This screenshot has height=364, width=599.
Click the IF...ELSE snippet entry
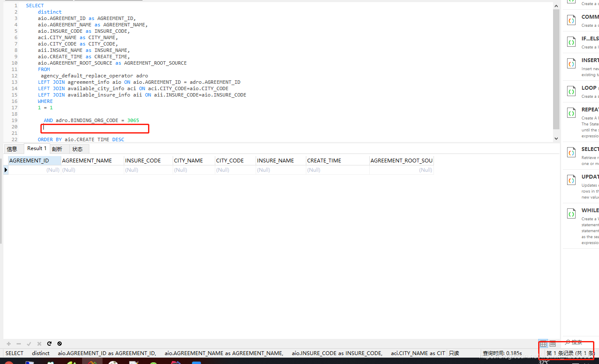pos(571,41)
